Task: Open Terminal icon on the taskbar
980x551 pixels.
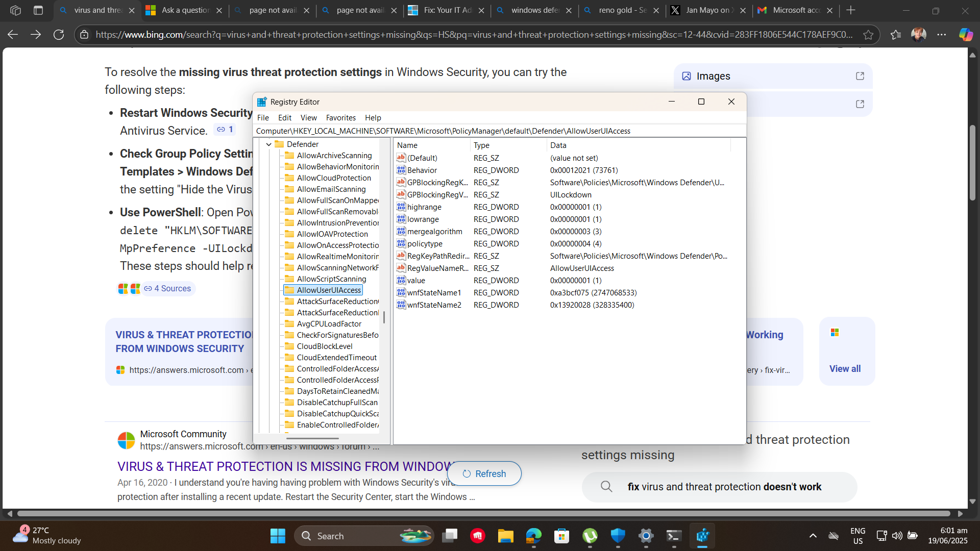Action: coord(674,536)
